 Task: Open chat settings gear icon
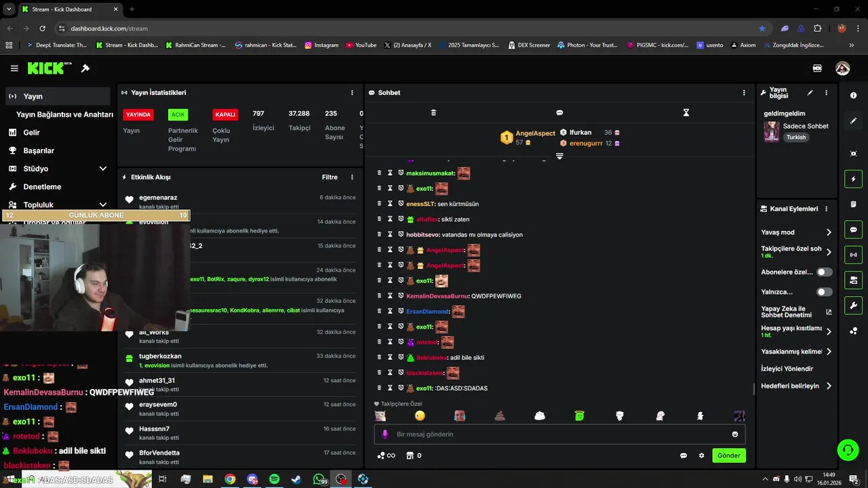(702, 455)
